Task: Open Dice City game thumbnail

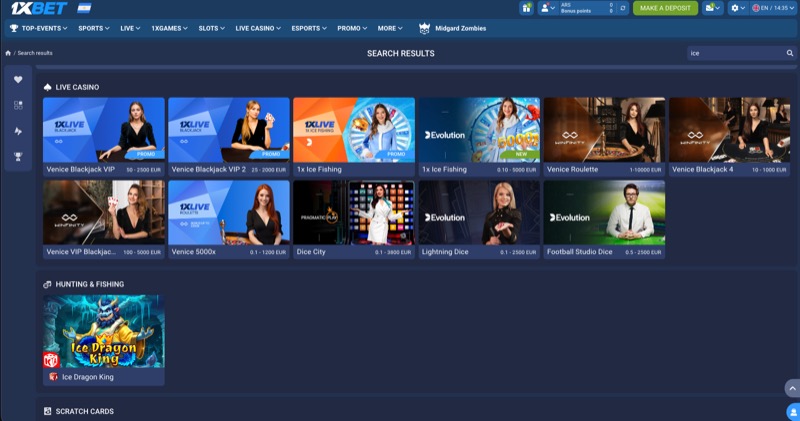Action: pyautogui.click(x=354, y=212)
